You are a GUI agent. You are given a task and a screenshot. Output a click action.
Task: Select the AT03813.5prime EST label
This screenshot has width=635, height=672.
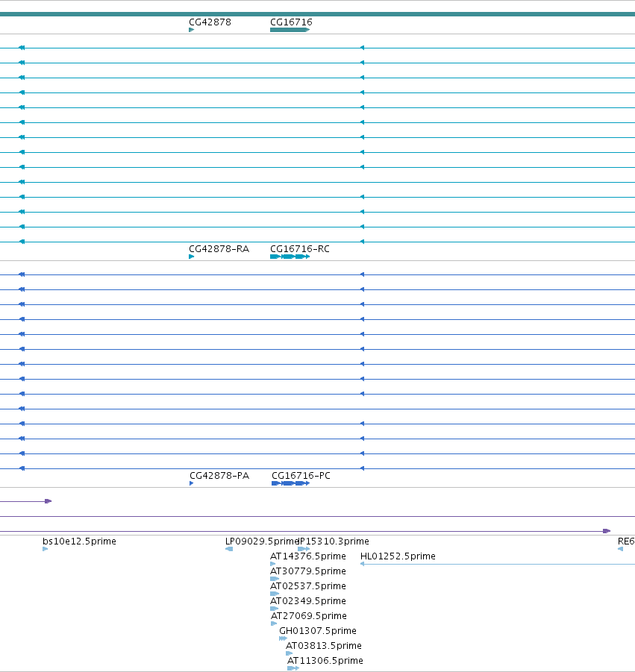(324, 646)
